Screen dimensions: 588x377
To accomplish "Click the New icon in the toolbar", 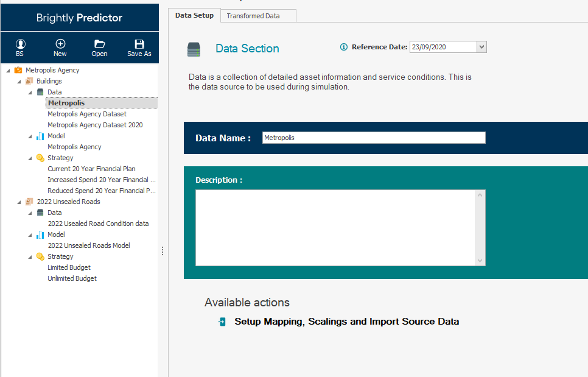I will pyautogui.click(x=60, y=44).
